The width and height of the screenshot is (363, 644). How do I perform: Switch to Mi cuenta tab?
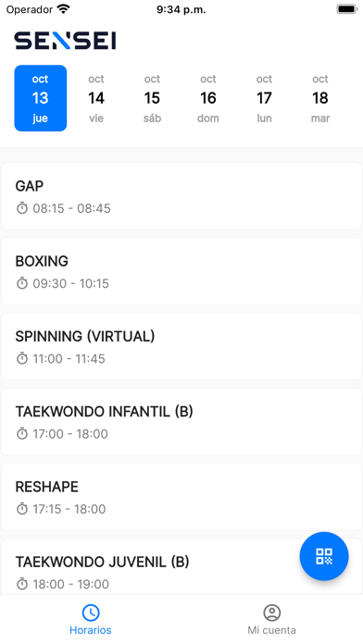(x=271, y=619)
